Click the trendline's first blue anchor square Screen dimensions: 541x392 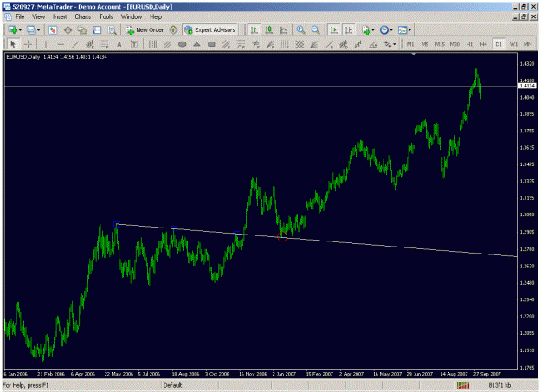(x=117, y=224)
